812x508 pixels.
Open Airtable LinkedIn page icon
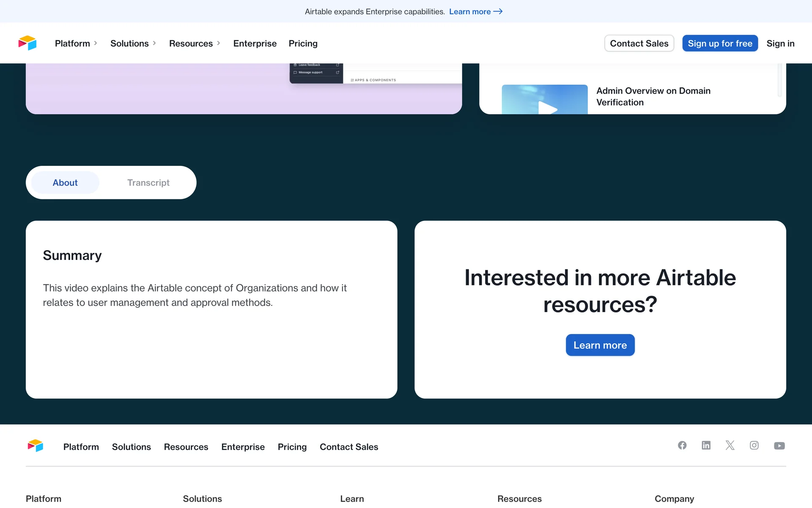pyautogui.click(x=706, y=445)
